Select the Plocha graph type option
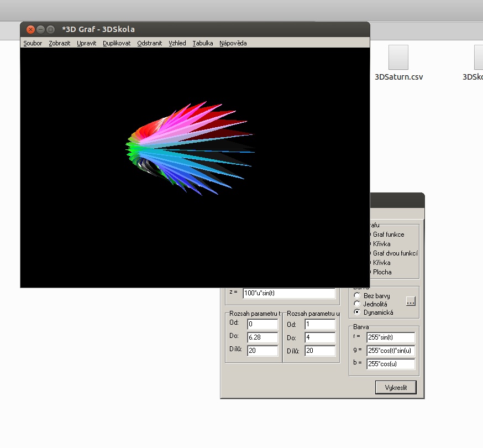 (382, 272)
